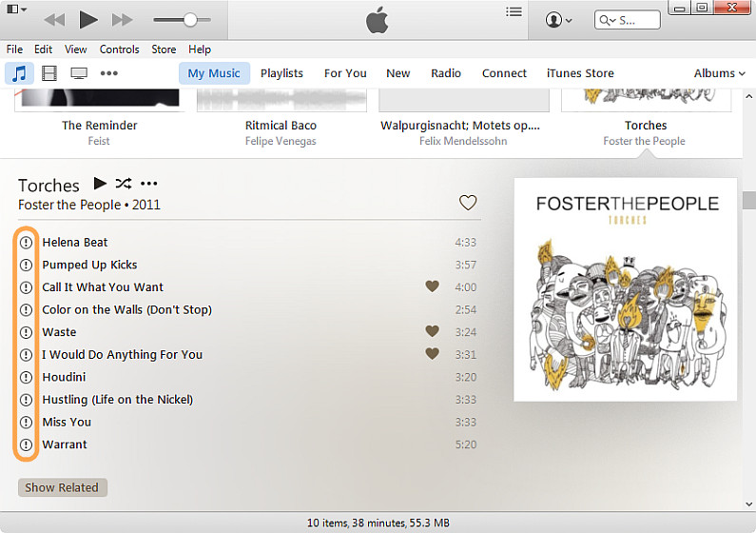Love the Torches album heart outline
This screenshot has height=533, width=756.
(x=468, y=203)
